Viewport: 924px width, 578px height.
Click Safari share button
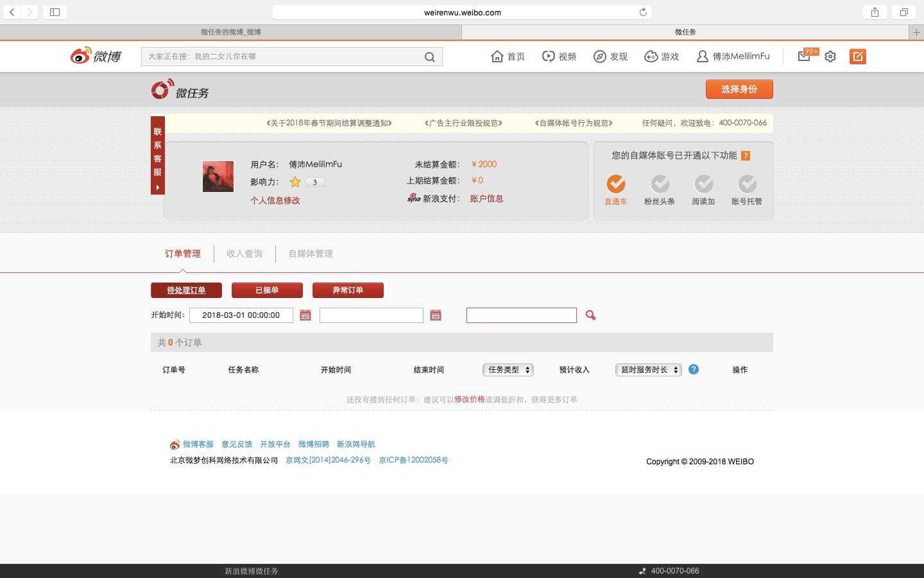pos(875,12)
